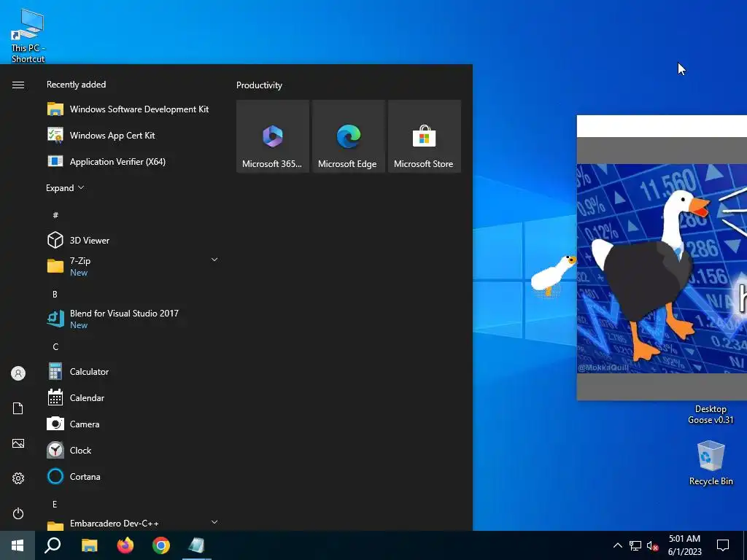Image resolution: width=747 pixels, height=560 pixels.
Task: Open taskbar Search
Action: coord(53,545)
